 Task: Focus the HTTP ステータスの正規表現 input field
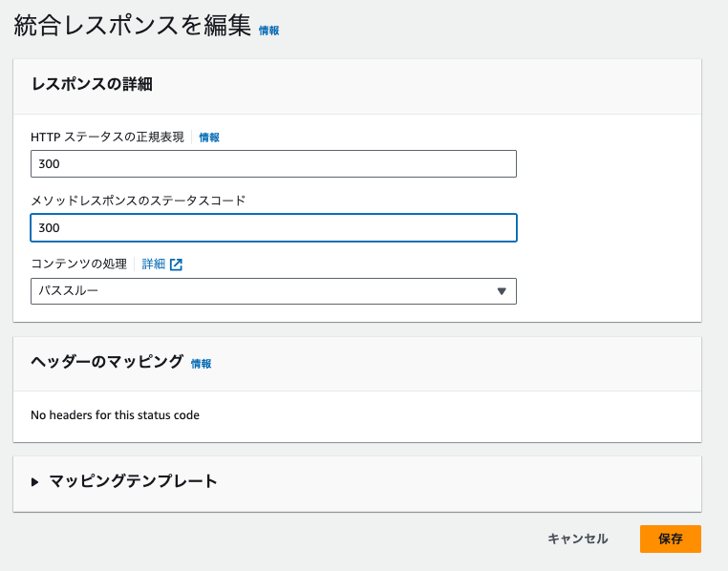pyautogui.click(x=273, y=164)
